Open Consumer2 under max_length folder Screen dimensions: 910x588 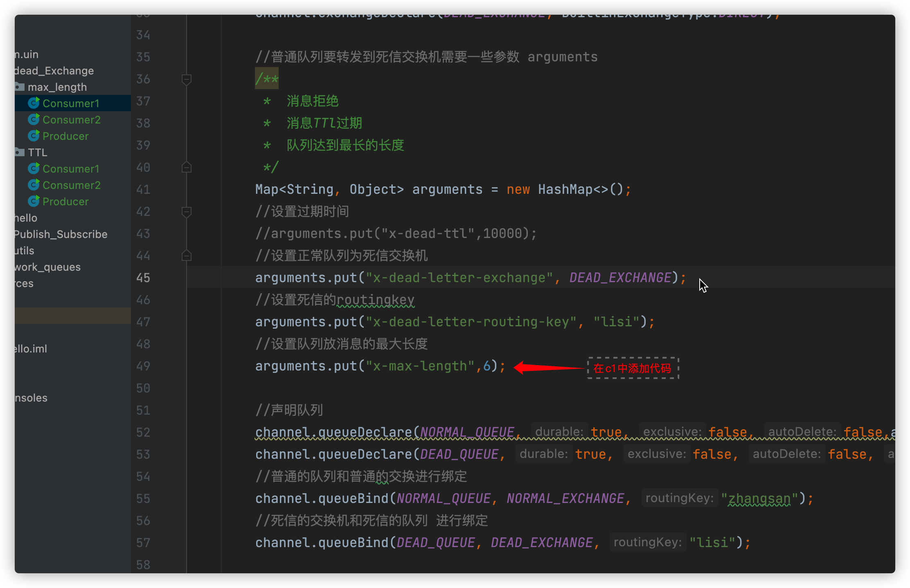72,120
